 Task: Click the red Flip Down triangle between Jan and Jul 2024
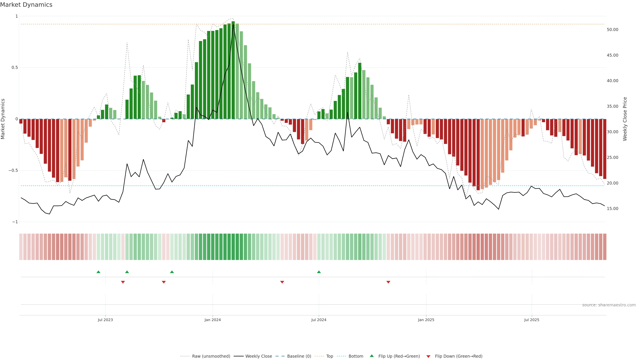[x=282, y=282]
